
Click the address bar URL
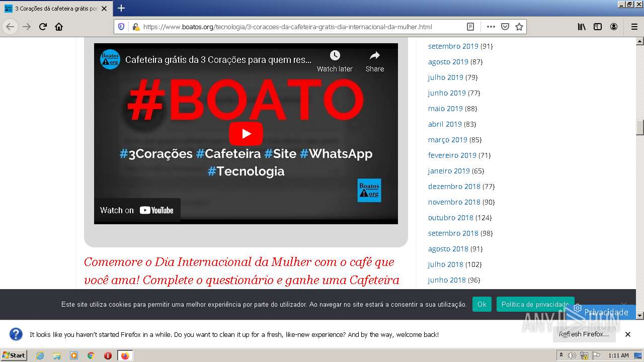click(287, 27)
